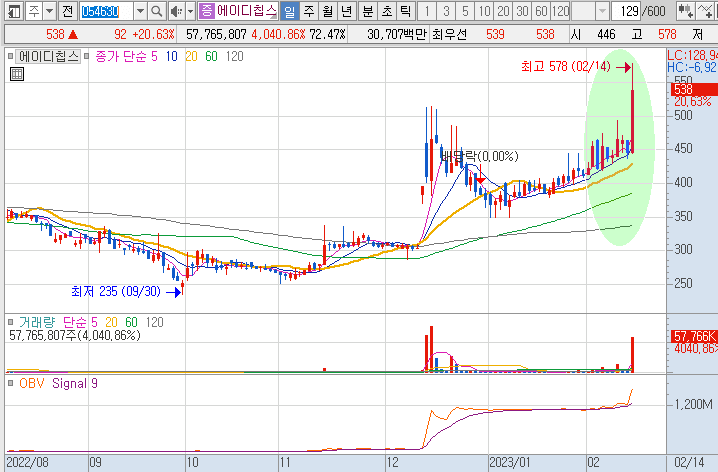Click the stock code field 054630
The height and width of the screenshot is (472, 718).
pyautogui.click(x=106, y=11)
